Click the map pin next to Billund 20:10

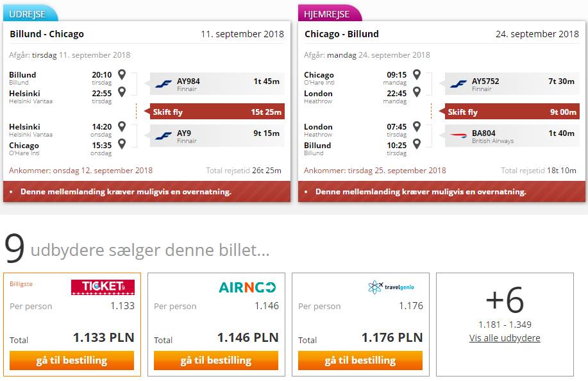122,74
